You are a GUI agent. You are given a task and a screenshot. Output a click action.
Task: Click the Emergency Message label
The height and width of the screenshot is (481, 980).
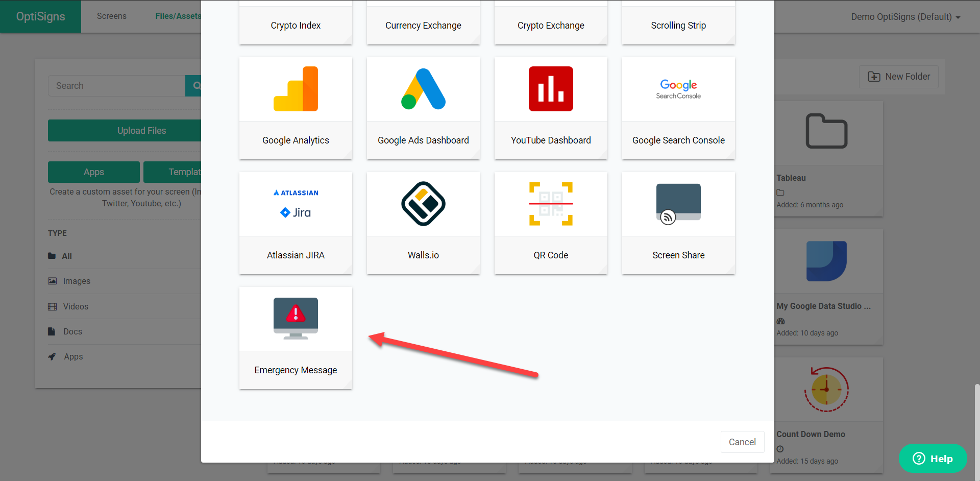[296, 370]
